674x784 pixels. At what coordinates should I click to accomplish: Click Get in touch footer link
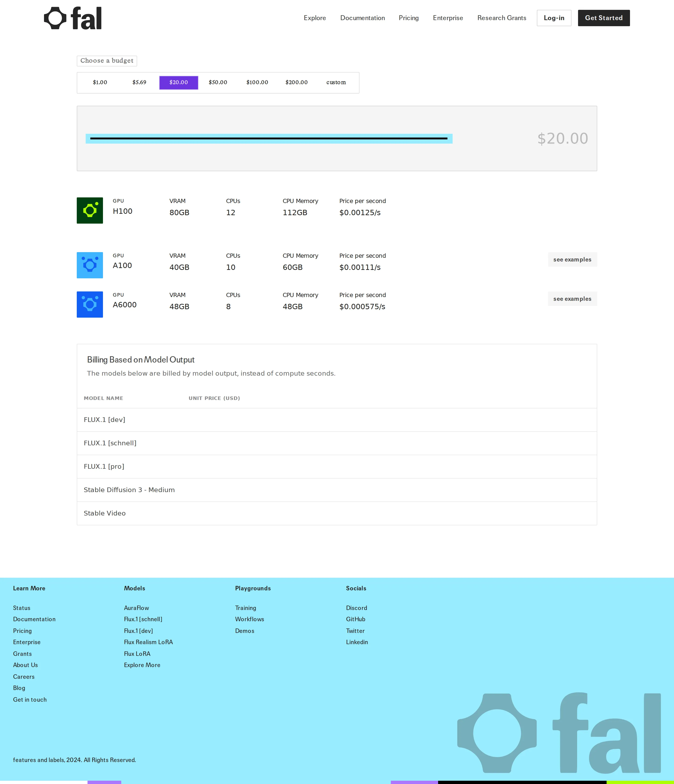point(29,700)
